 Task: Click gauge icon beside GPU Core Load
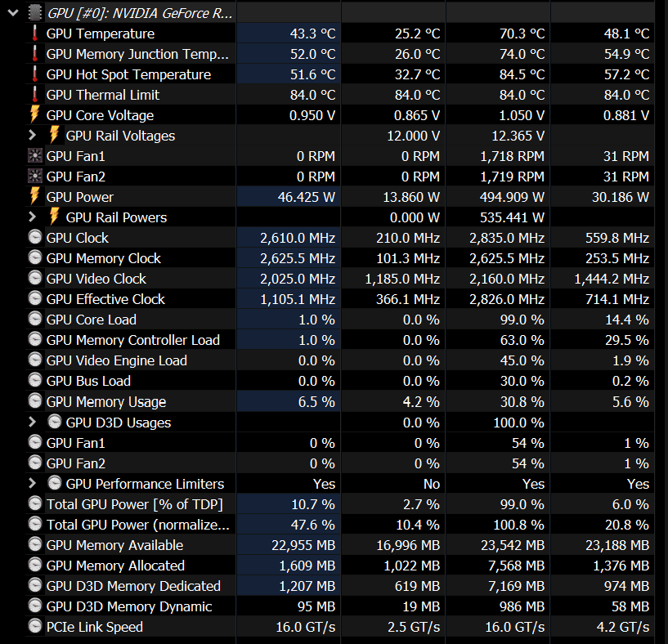(35, 319)
